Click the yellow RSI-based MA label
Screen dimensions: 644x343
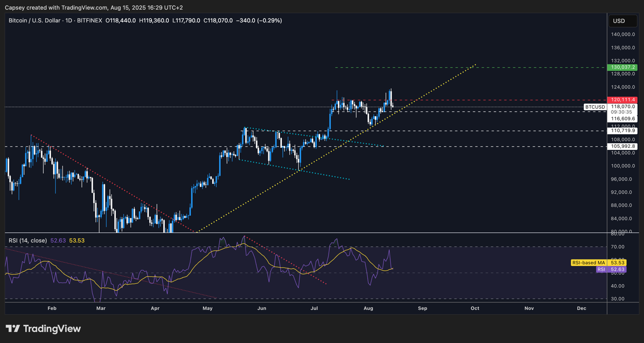click(588, 263)
